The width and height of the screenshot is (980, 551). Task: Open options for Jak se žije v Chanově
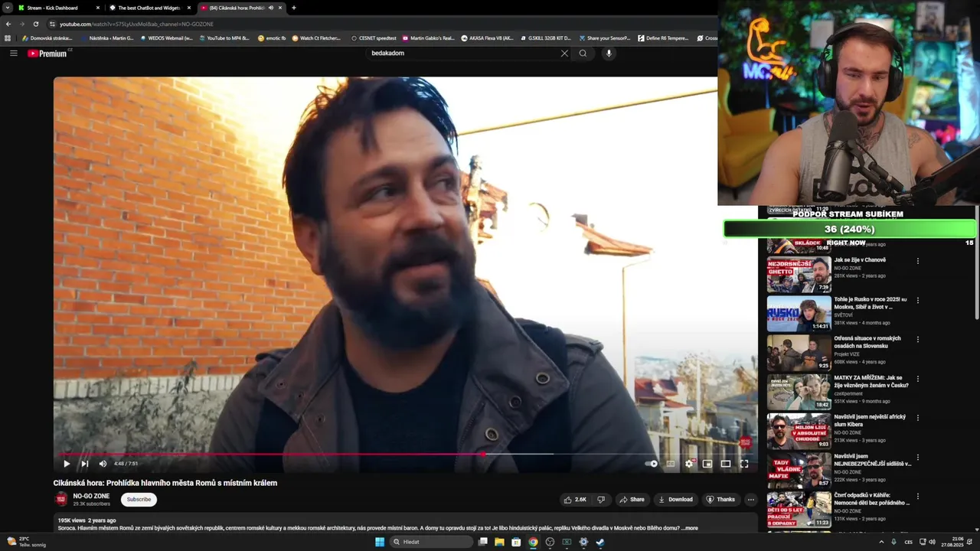point(918,261)
